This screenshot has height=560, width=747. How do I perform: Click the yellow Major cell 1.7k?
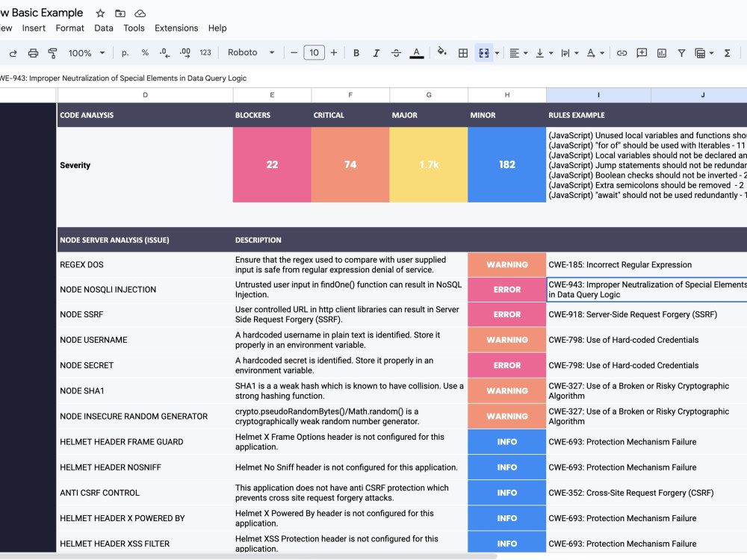click(x=429, y=165)
